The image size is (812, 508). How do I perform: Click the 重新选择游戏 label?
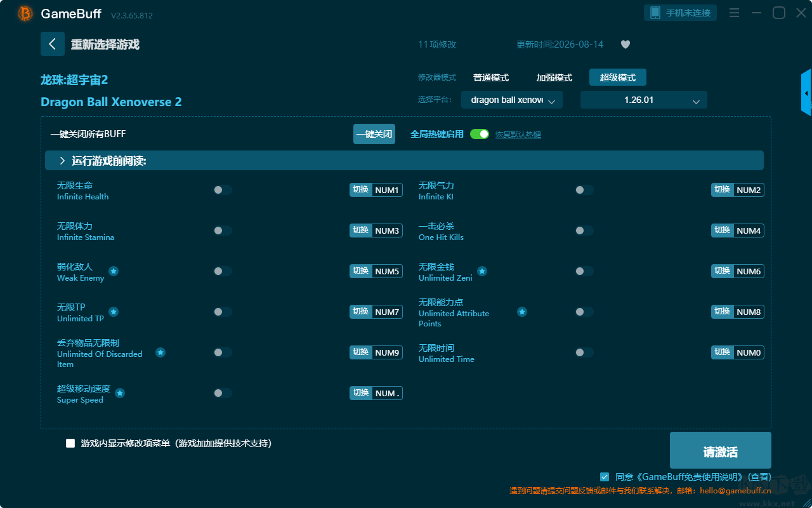(x=105, y=44)
